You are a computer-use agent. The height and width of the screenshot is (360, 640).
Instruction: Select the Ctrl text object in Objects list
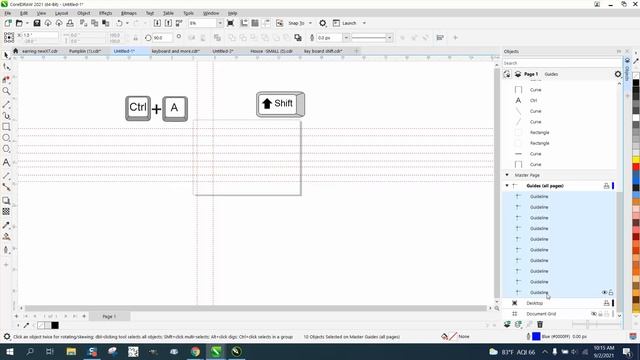click(533, 100)
